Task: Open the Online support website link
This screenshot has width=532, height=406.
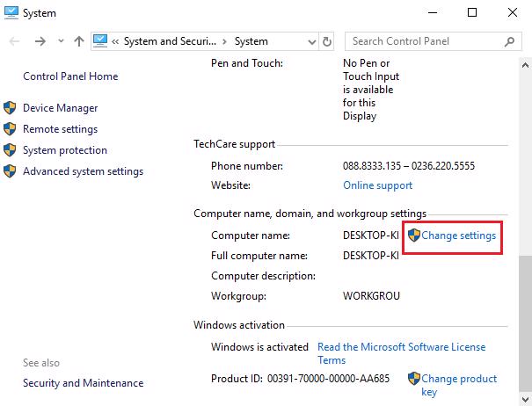Action: tap(377, 185)
